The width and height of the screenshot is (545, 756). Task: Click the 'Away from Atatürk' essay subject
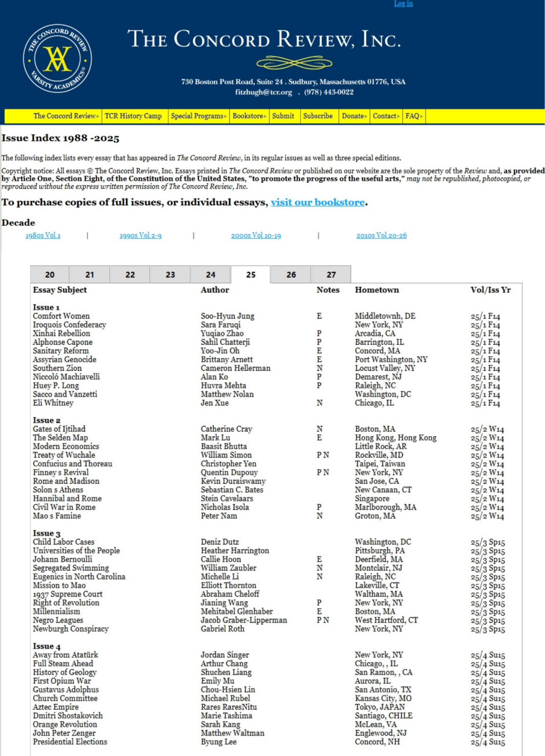(x=66, y=655)
